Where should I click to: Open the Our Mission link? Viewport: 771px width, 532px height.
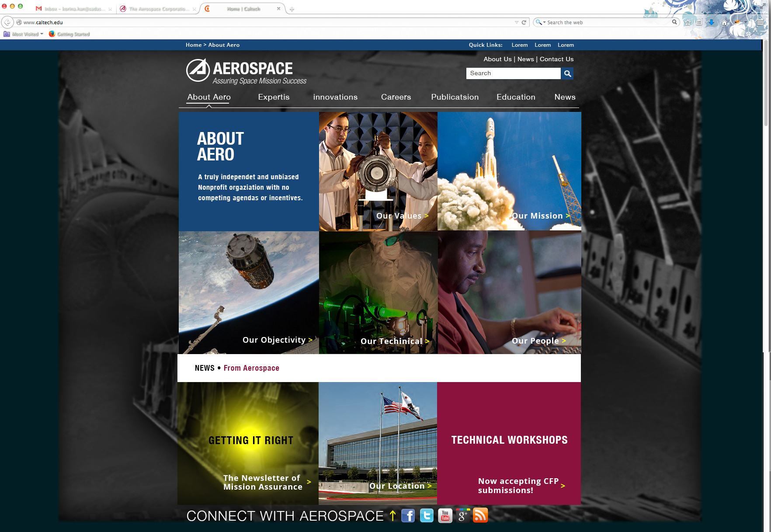[x=540, y=216]
